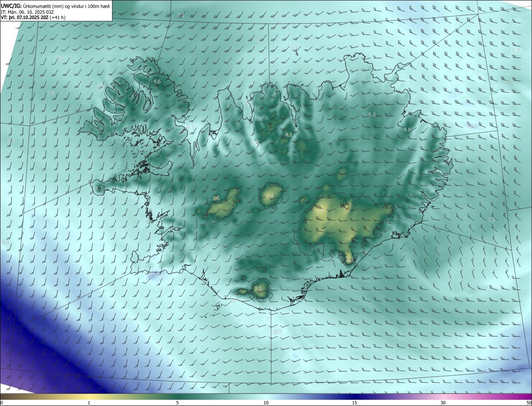Click the 3.0 value on the western glacier
532x406 pixels.
216,198
